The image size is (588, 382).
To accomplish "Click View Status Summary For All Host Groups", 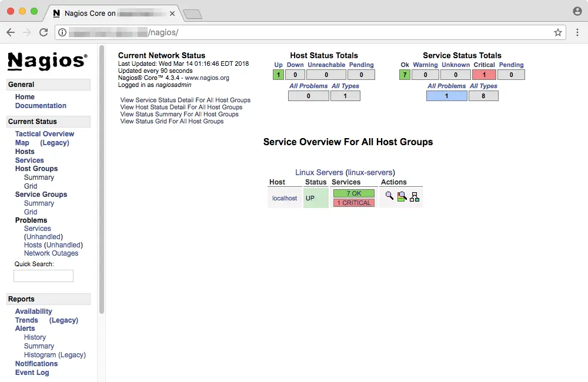I will pyautogui.click(x=179, y=115).
